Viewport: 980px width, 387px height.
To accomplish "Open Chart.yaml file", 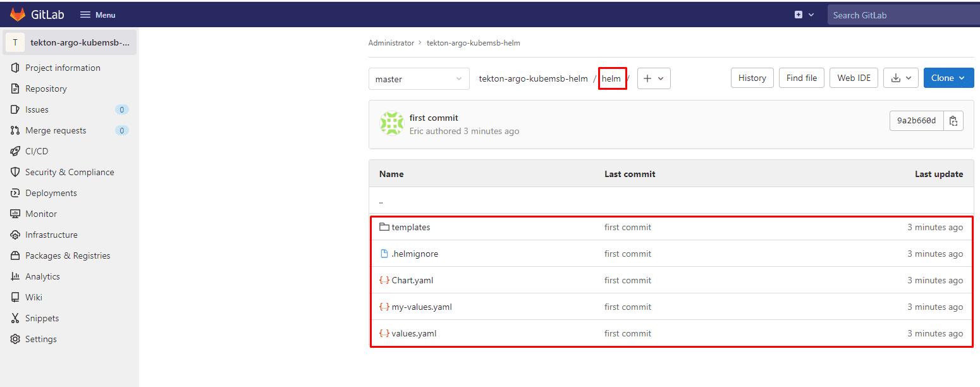I will (x=412, y=280).
